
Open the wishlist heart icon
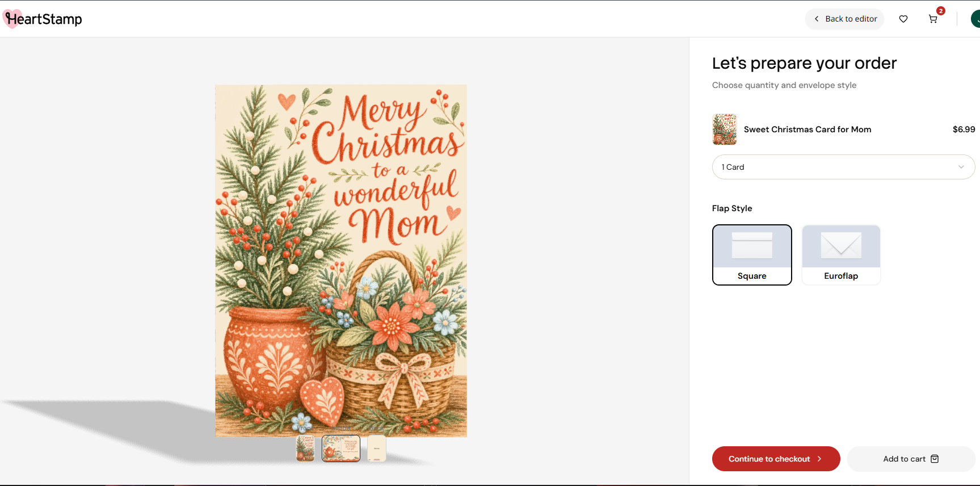tap(903, 19)
